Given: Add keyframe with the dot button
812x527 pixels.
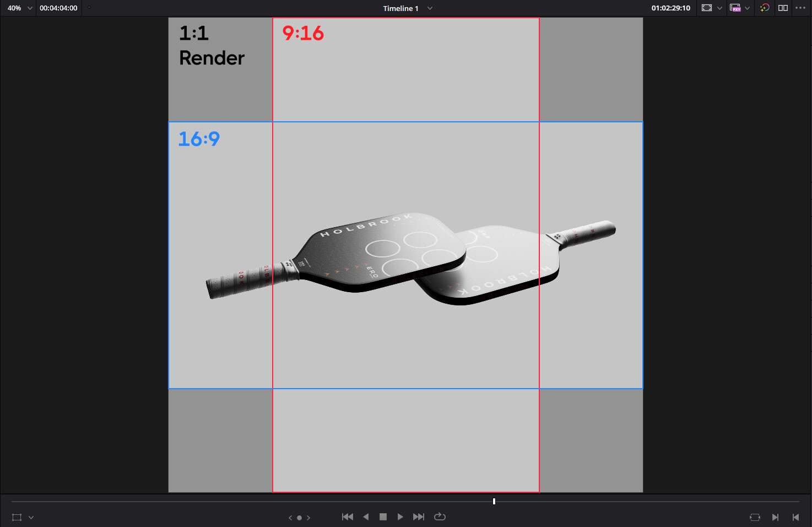Looking at the screenshot, I should [299, 518].
